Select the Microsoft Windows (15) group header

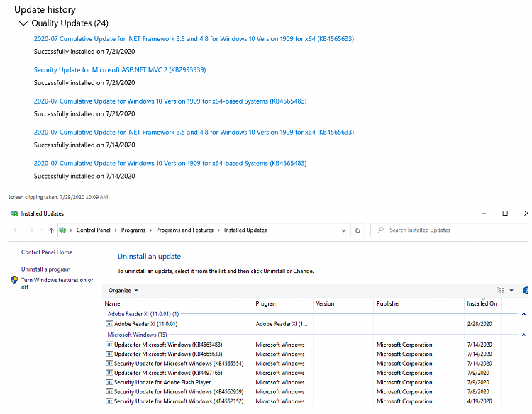pos(137,335)
